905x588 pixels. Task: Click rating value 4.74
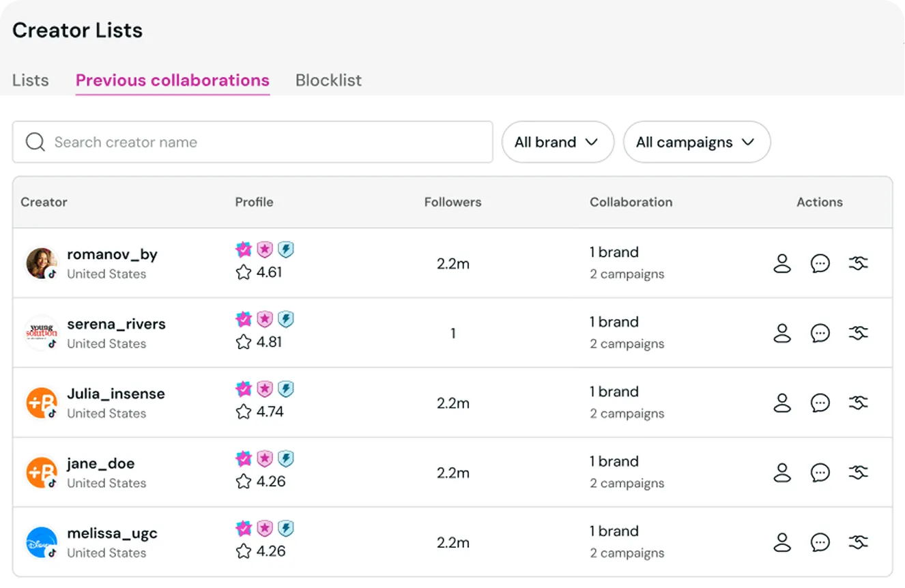[x=270, y=411]
